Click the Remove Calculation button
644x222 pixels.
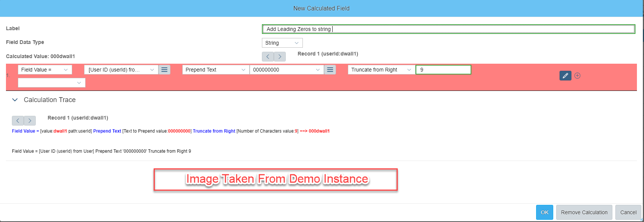point(584,212)
